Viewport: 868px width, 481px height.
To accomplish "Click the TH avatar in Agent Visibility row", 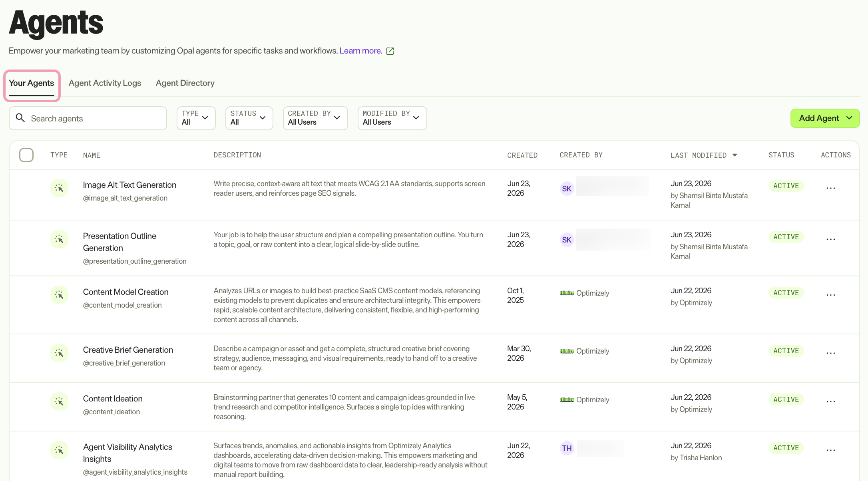I will point(567,448).
